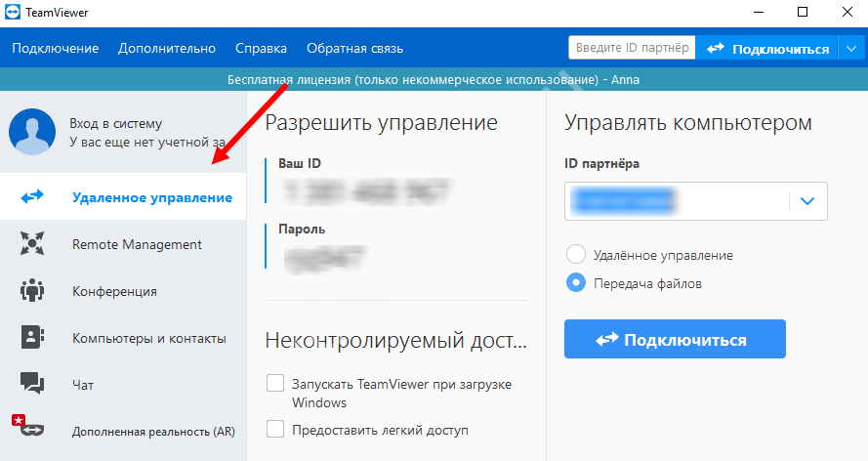This screenshot has height=461, width=868.
Task: Click the user avatar icon
Action: tap(32, 132)
